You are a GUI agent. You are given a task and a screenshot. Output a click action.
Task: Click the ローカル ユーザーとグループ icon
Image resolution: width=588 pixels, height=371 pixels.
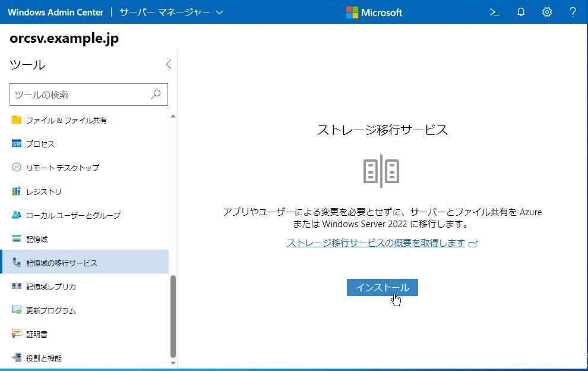17,215
